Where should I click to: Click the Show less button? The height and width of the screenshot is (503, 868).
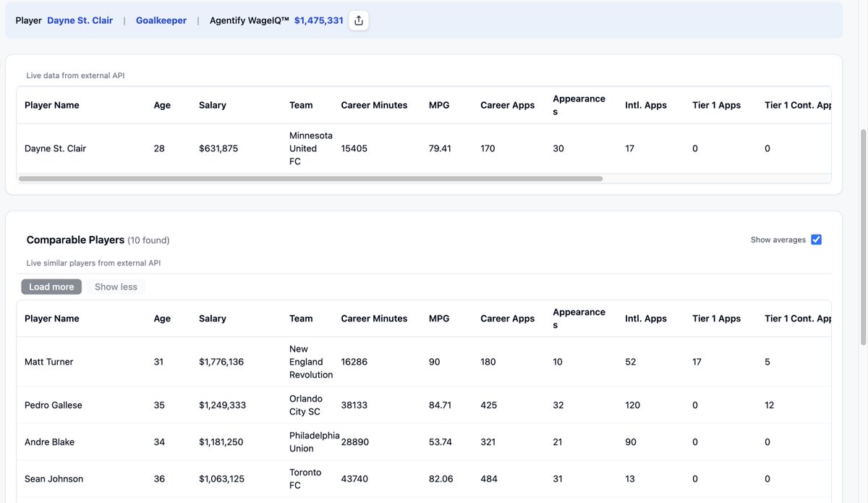click(116, 286)
